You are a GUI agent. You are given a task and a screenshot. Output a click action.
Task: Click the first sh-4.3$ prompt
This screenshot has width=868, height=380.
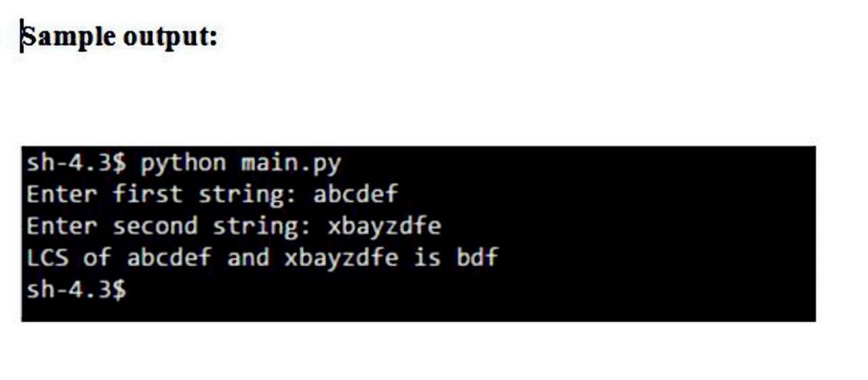click(x=77, y=163)
